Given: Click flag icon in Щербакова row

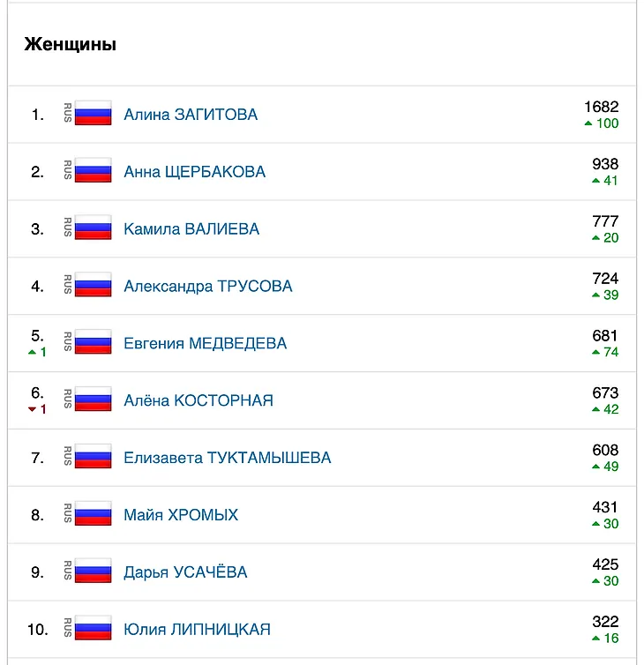Looking at the screenshot, I should coord(94,170).
